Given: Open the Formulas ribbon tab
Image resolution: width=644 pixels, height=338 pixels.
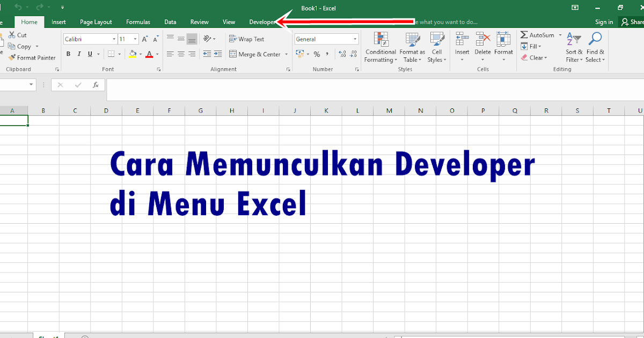Looking at the screenshot, I should click(x=138, y=22).
